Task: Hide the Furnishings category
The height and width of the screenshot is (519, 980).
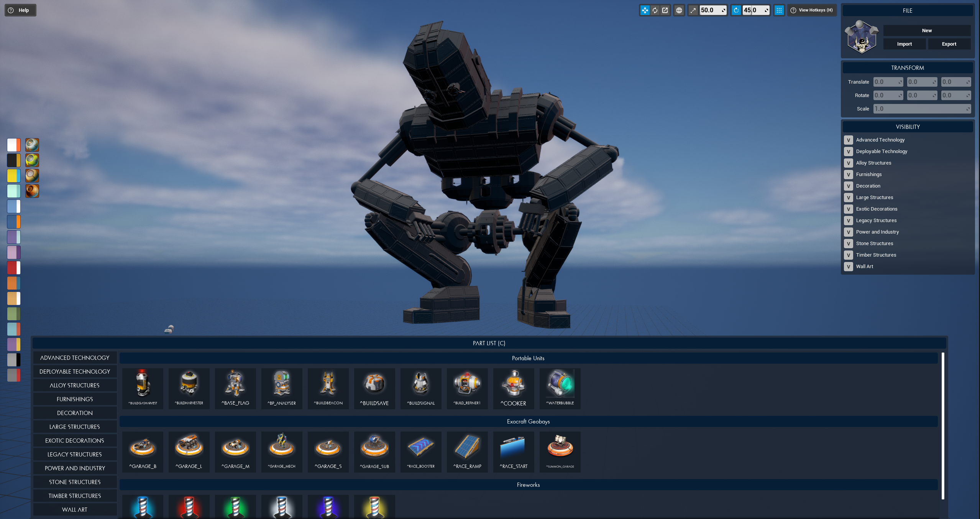Action: click(x=849, y=175)
